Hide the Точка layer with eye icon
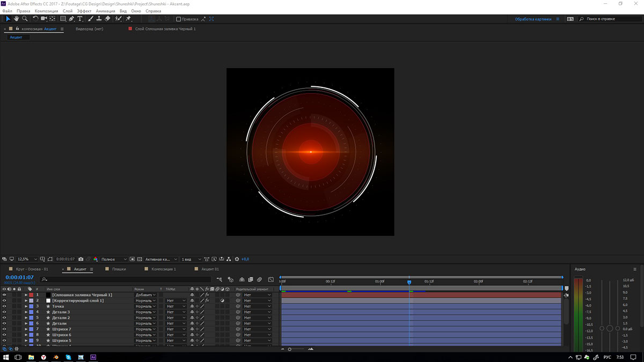Viewport: 644px width, 362px height. pos(4,306)
